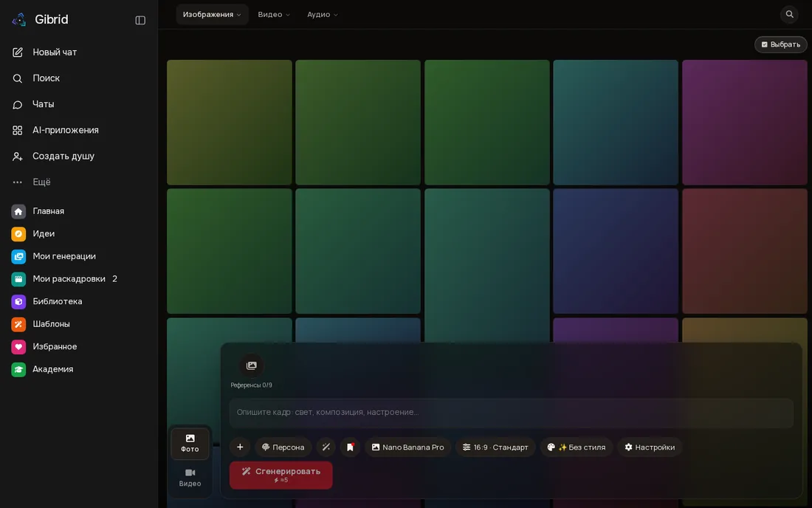Expand the Видео dropdown in the top bar
Image resolution: width=812 pixels, height=508 pixels.
(x=274, y=15)
